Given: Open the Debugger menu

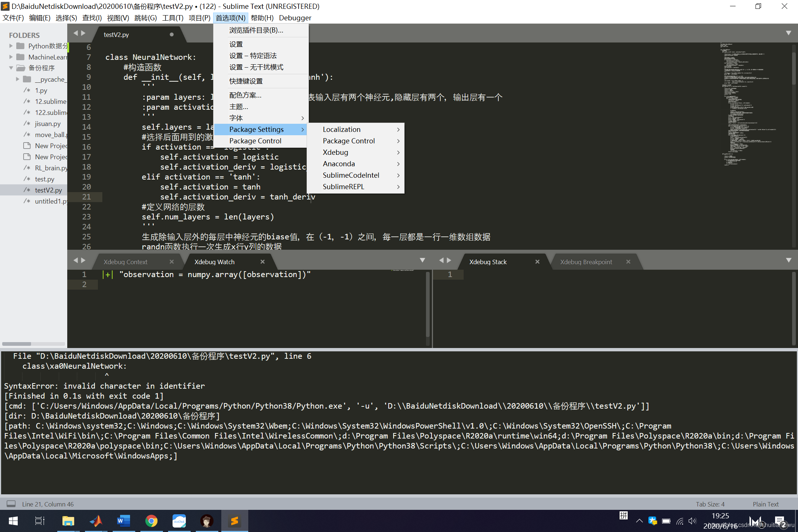Looking at the screenshot, I should [x=295, y=18].
